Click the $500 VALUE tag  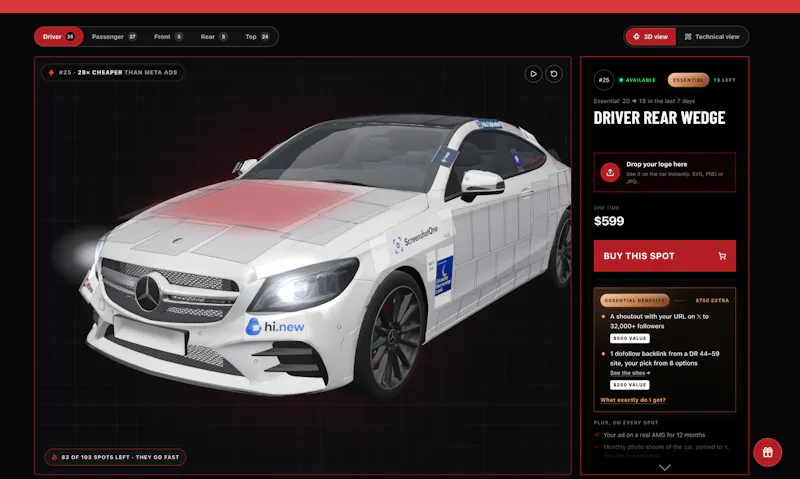(630, 338)
